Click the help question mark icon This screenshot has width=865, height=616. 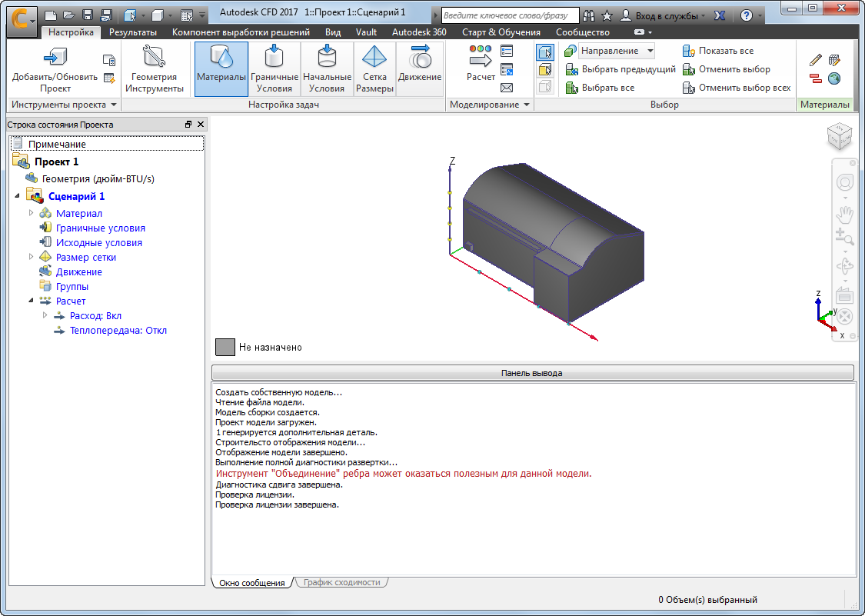(x=746, y=15)
